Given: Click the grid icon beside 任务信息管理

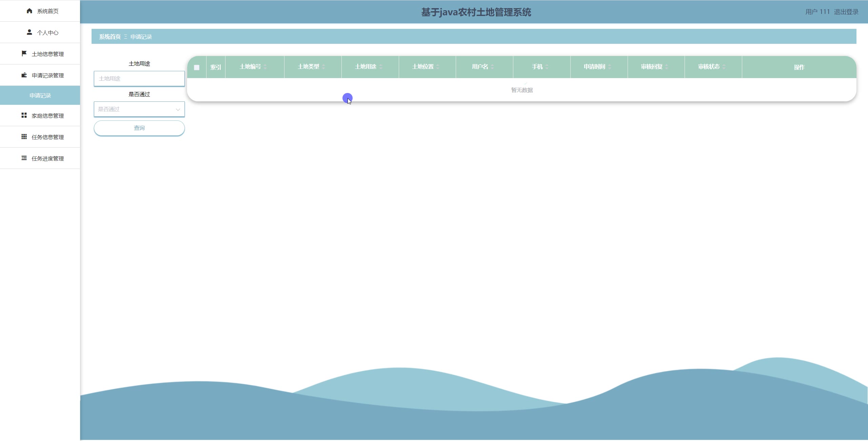Looking at the screenshot, I should 24,137.
